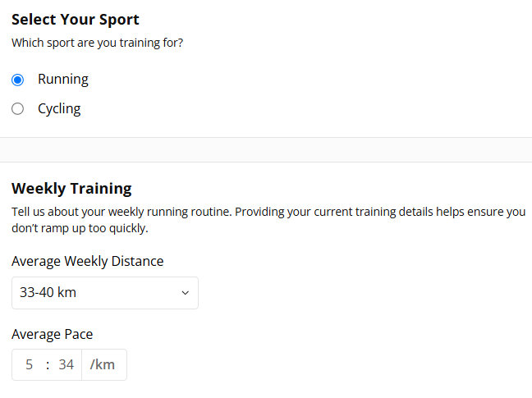This screenshot has height=398, width=532.
Task: Click the gray divider band between sections
Action: point(266,149)
